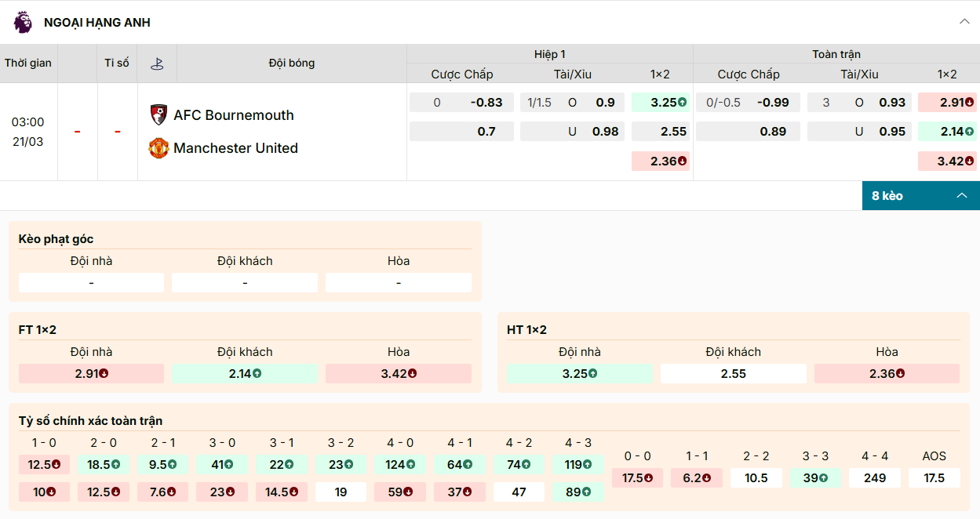Pick the 0-0 draw score odds 17.5
This screenshot has height=519, width=980.
(x=637, y=477)
